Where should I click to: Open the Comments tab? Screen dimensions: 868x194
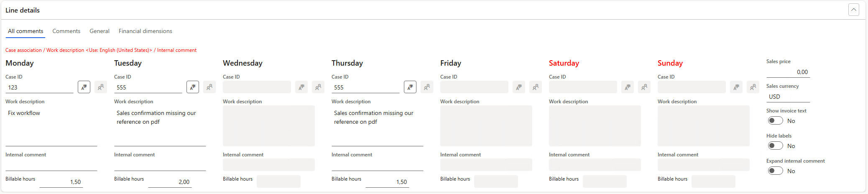(66, 31)
